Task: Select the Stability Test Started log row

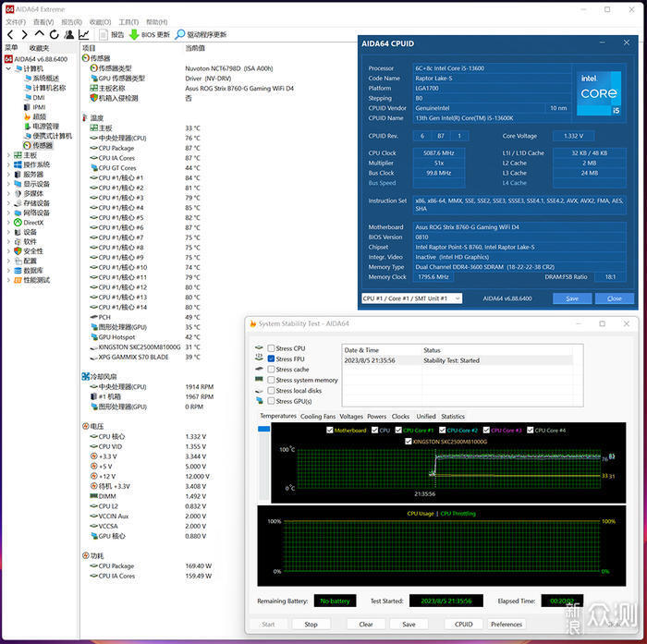Action: coord(458,360)
